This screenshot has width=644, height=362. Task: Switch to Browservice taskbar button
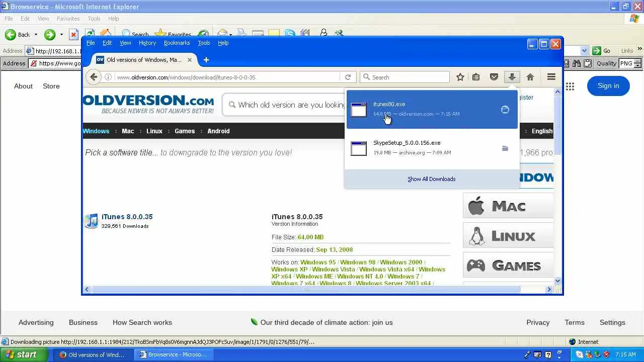pyautogui.click(x=174, y=354)
